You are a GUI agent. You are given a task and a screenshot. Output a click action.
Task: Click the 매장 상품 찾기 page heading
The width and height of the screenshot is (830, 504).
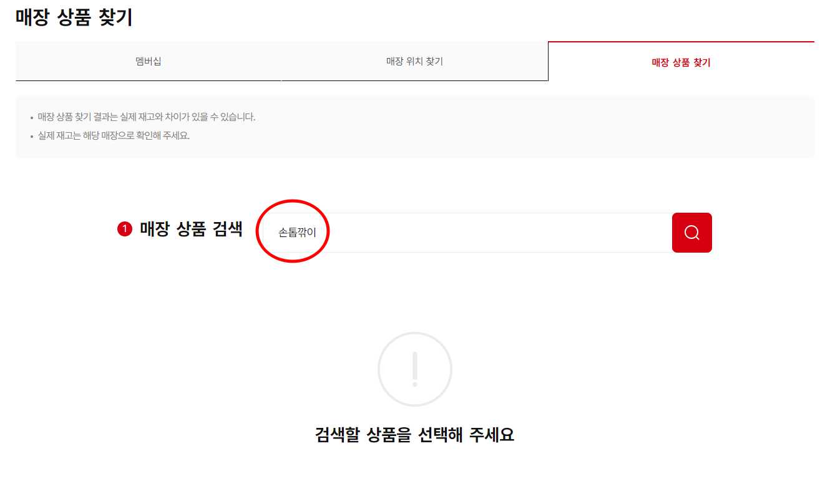pyautogui.click(x=74, y=17)
